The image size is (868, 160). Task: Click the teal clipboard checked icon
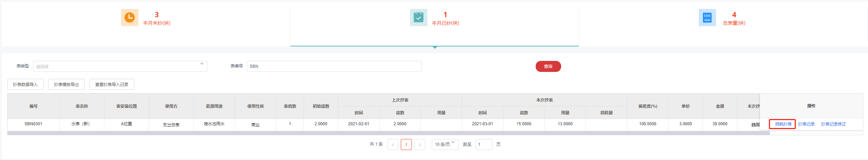418,18
